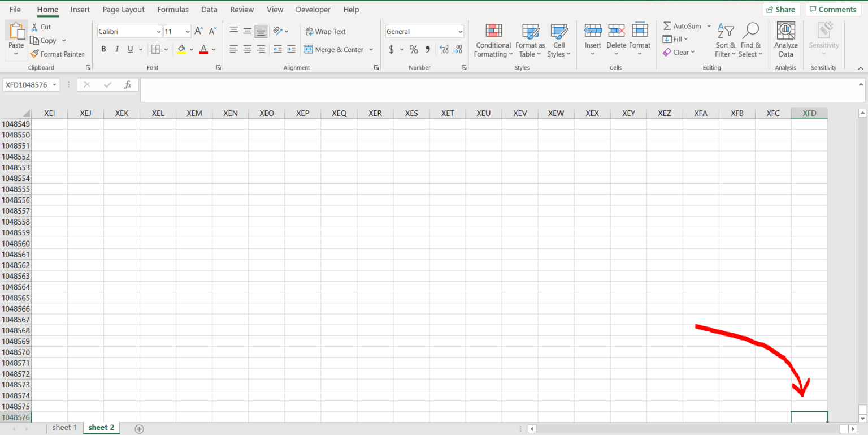This screenshot has width=868, height=435.
Task: Click the Share button
Action: (782, 9)
